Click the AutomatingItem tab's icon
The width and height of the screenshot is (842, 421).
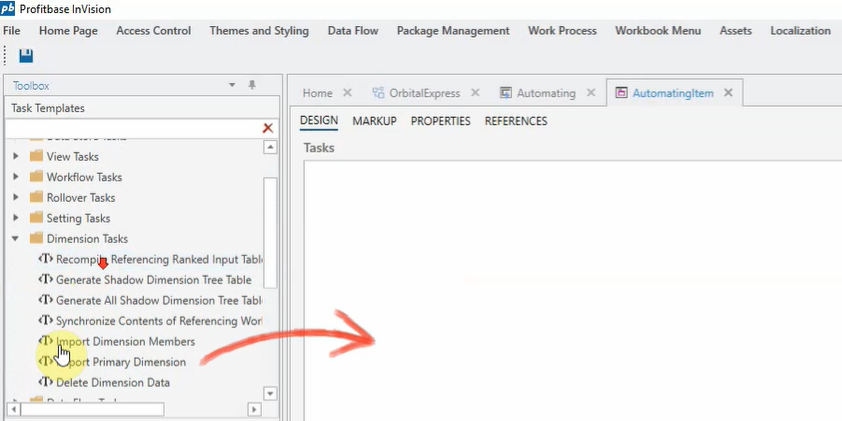pos(621,93)
